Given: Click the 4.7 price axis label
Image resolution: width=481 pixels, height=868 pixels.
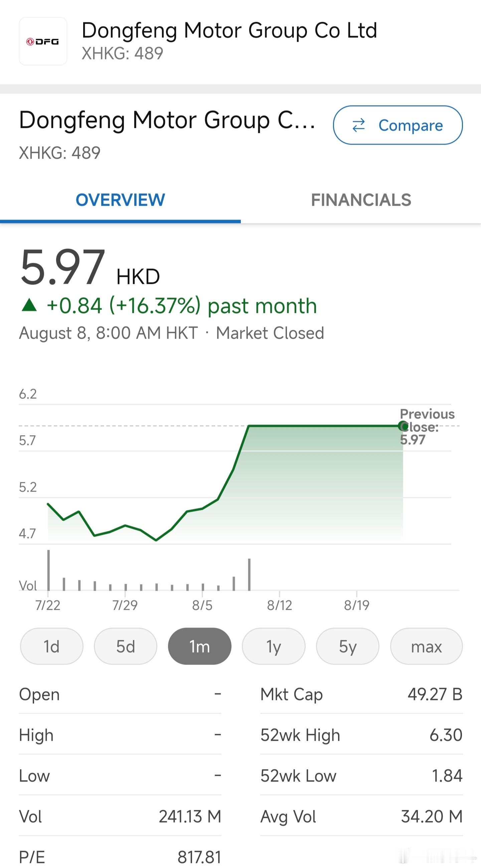Looking at the screenshot, I should [27, 534].
